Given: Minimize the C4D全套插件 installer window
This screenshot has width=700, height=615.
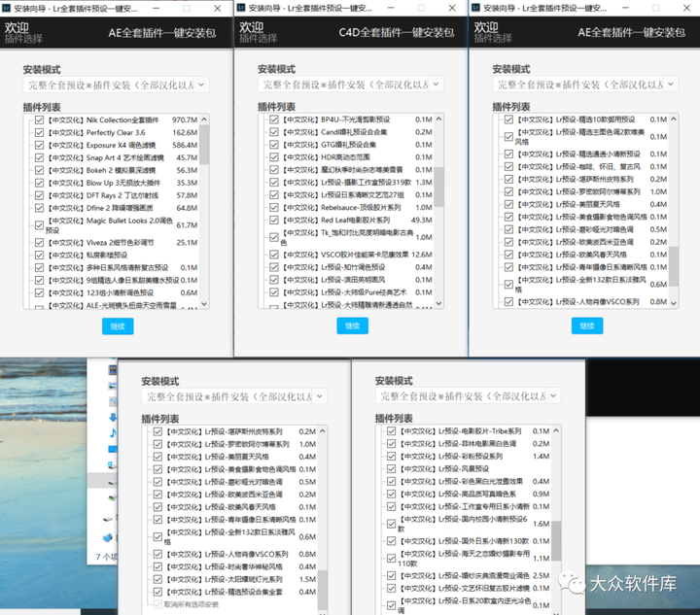Looking at the screenshot, I should click(391, 8).
